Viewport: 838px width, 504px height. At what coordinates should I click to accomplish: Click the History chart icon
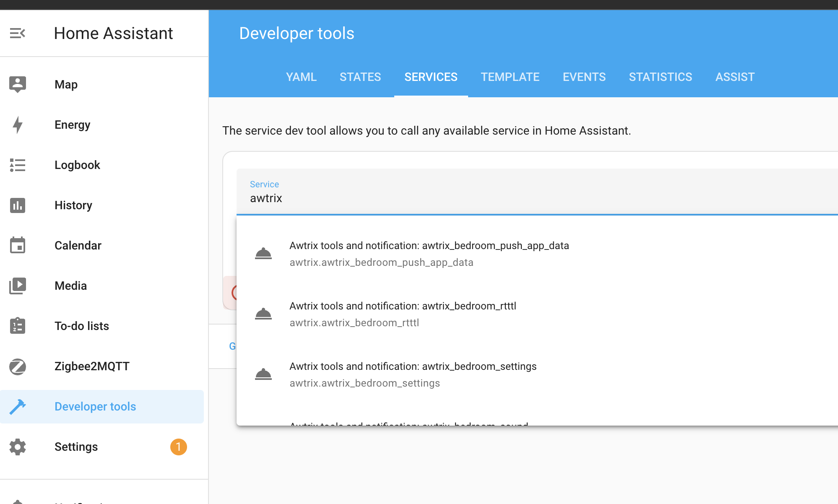18,205
